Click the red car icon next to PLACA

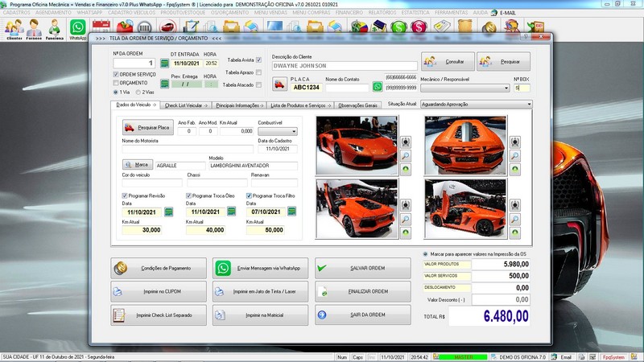[279, 84]
